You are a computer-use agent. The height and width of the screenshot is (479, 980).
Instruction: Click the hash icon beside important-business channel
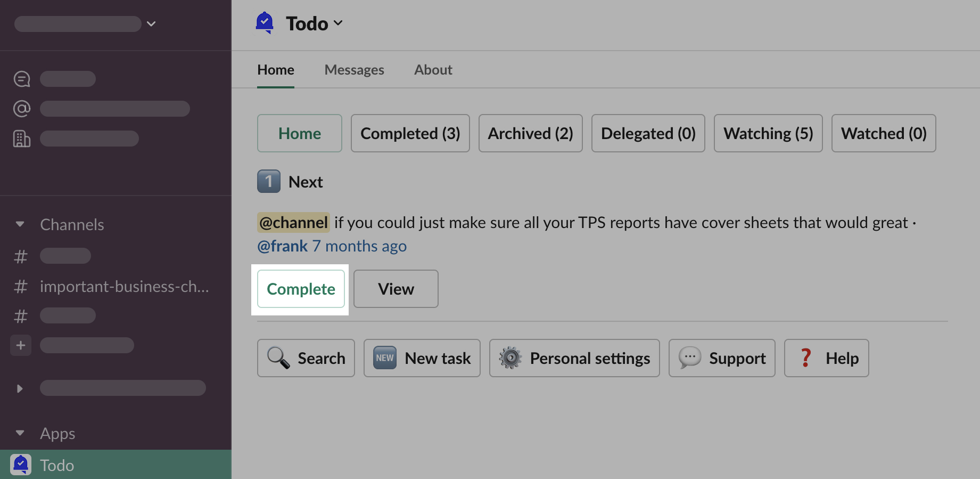[x=21, y=287]
